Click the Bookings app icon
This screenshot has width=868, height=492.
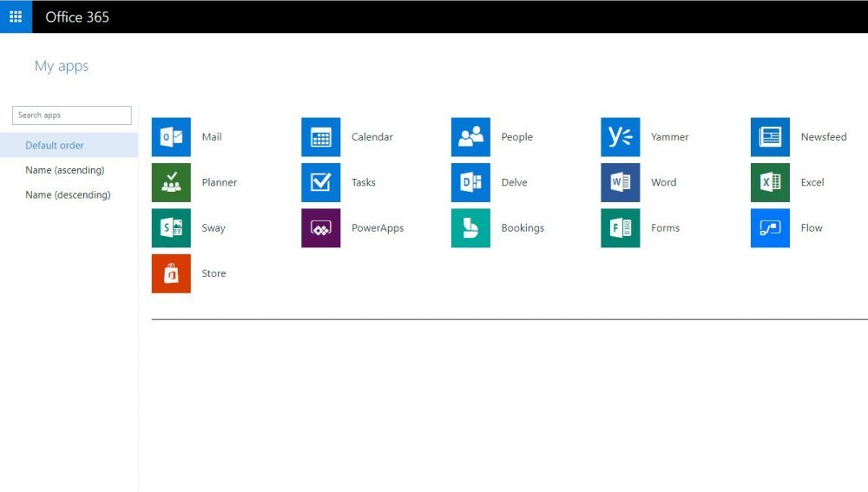pos(470,228)
